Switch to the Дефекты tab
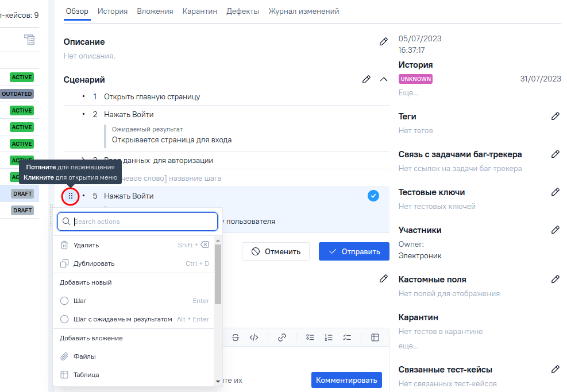567x392 pixels. point(242,11)
